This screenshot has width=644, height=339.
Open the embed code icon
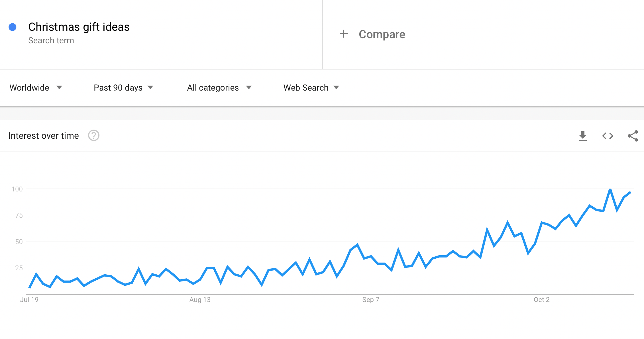coord(608,136)
